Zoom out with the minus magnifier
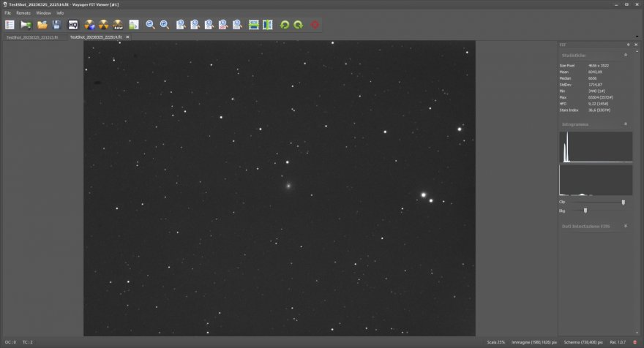 tap(150, 25)
